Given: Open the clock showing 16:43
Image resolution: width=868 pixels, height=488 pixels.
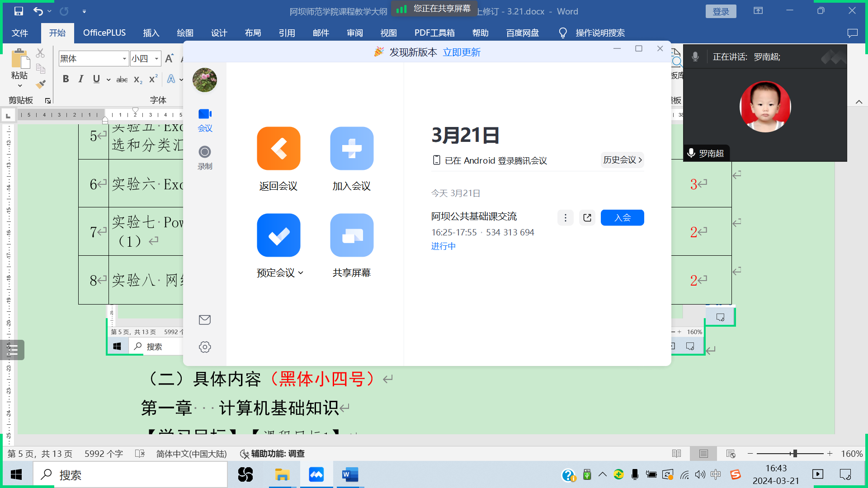Looking at the screenshot, I should click(x=776, y=474).
